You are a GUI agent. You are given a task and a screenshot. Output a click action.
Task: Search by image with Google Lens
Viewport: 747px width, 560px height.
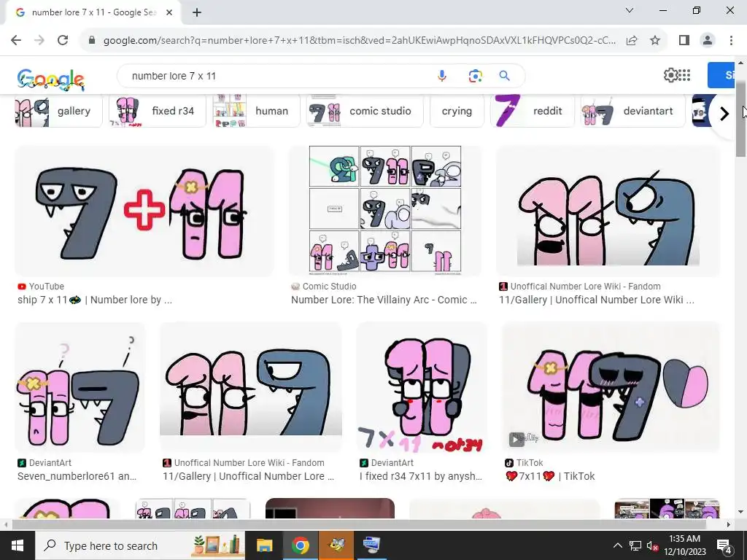point(475,76)
